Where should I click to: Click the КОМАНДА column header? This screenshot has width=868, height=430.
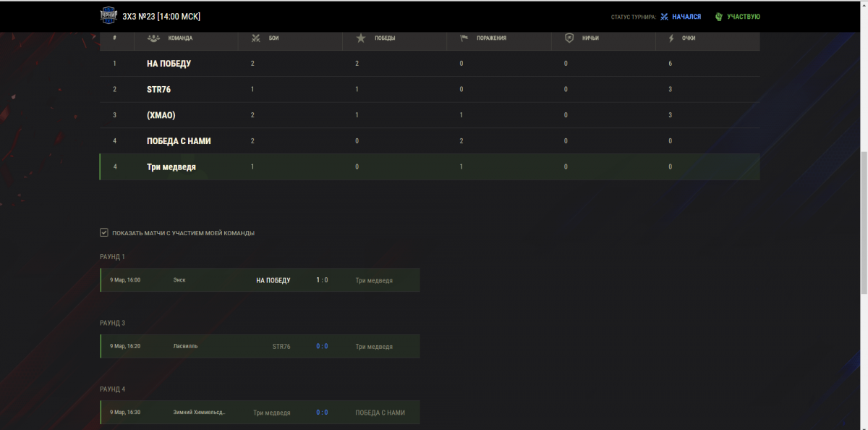(x=180, y=38)
